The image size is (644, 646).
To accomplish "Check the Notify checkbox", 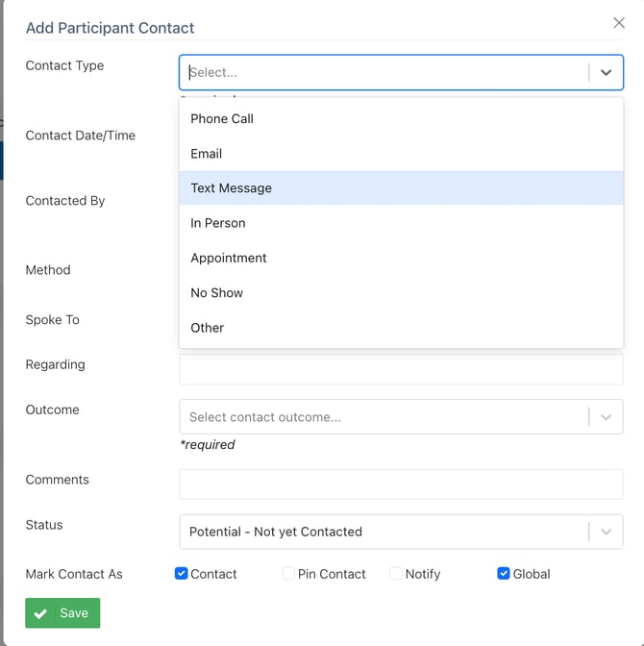I will pyautogui.click(x=396, y=574).
